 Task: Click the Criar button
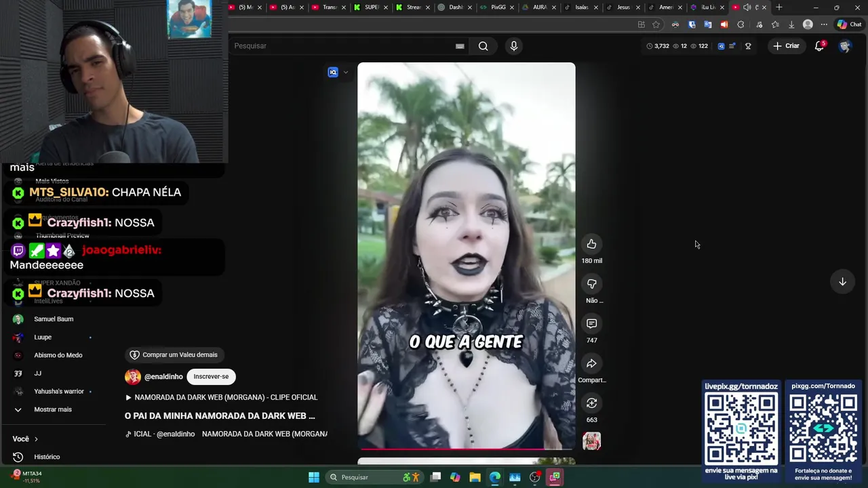(x=786, y=46)
